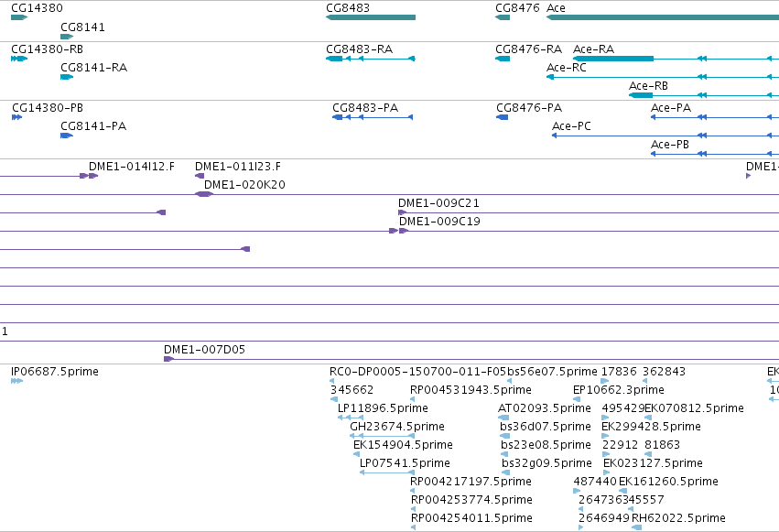Click the 362843 EST label
Viewport: 779px width, 532px height.
(x=665, y=372)
